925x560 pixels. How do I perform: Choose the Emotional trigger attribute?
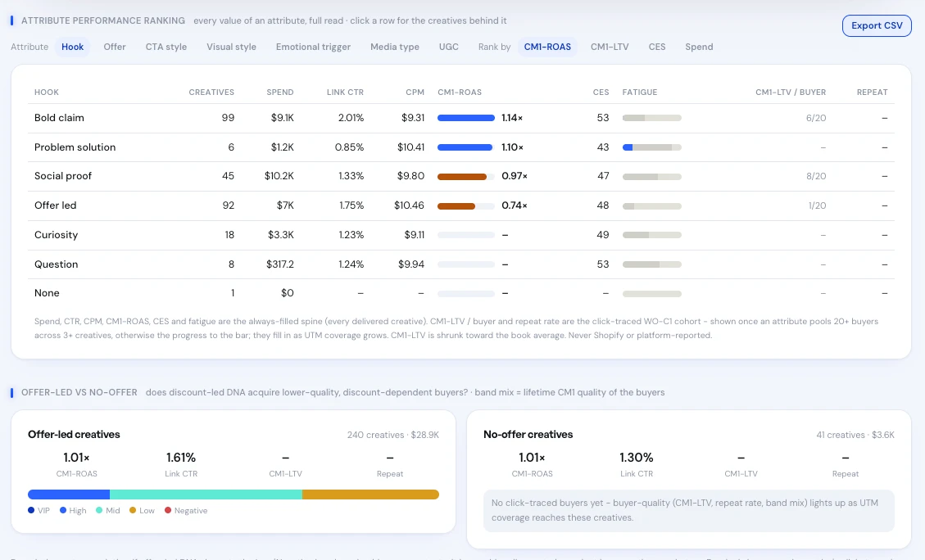(x=313, y=47)
